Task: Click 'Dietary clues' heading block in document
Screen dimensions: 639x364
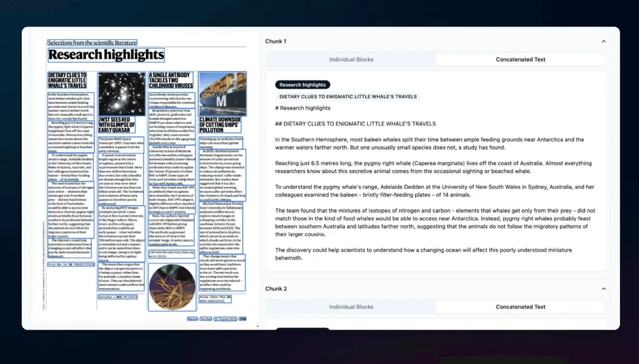Action: pyautogui.click(x=67, y=80)
